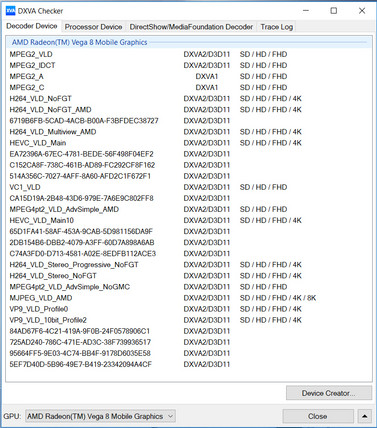The height and width of the screenshot is (428, 377).
Task: Select the MPEG2_VLD row
Action: coord(189,54)
